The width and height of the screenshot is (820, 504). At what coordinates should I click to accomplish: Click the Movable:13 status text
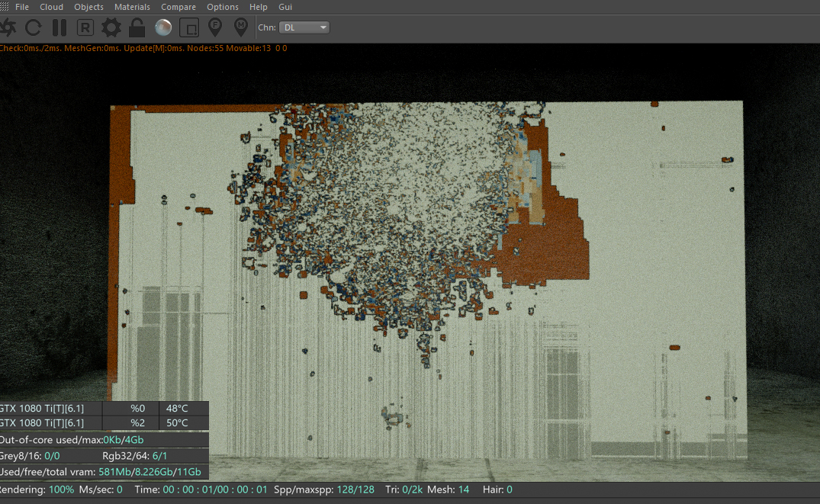pos(249,48)
